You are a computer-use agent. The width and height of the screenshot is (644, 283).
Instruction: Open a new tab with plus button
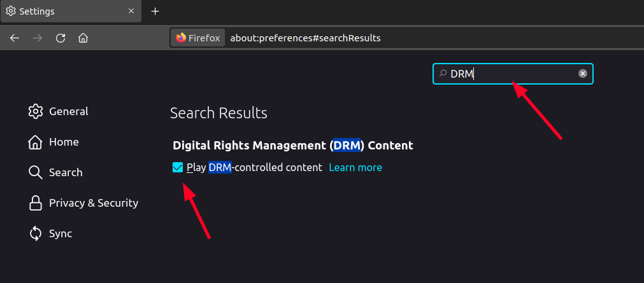[x=155, y=11]
